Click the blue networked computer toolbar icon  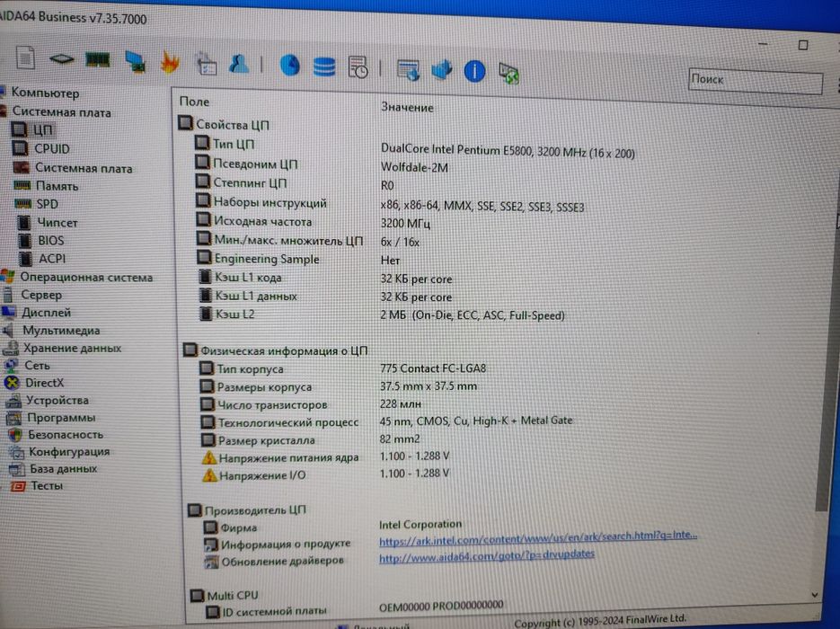135,61
